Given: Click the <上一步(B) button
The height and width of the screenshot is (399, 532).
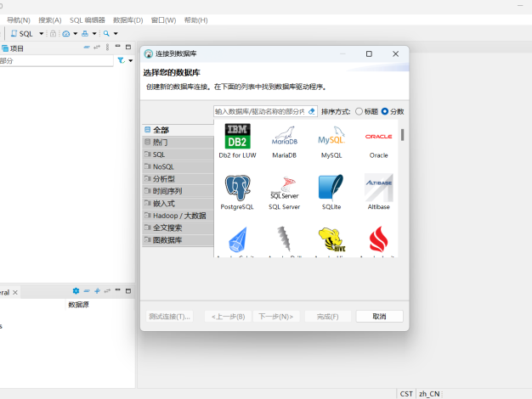Looking at the screenshot, I should click(x=228, y=317).
